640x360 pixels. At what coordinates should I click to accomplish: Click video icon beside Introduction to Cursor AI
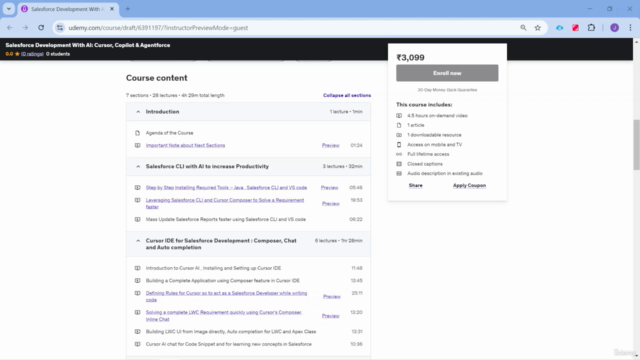(x=138, y=268)
